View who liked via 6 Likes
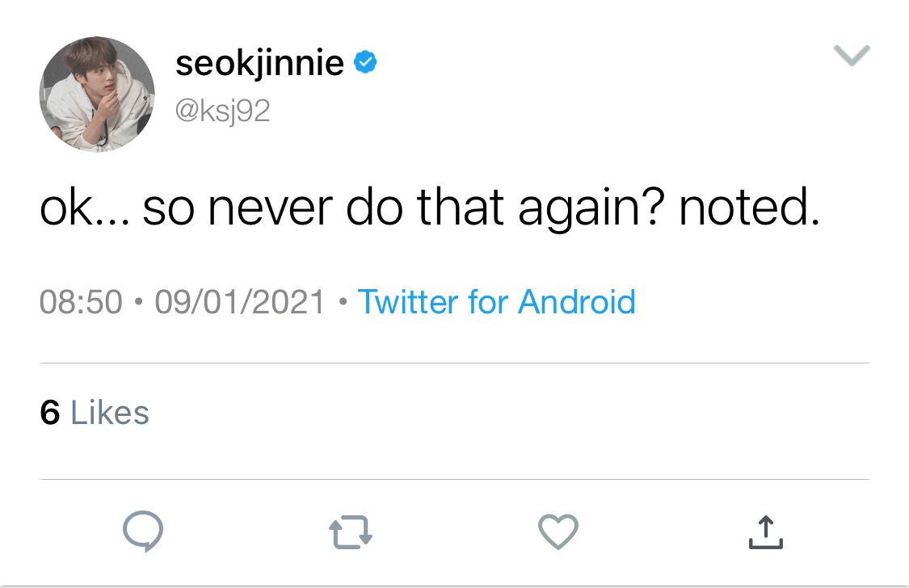This screenshot has width=909, height=588. [94, 413]
